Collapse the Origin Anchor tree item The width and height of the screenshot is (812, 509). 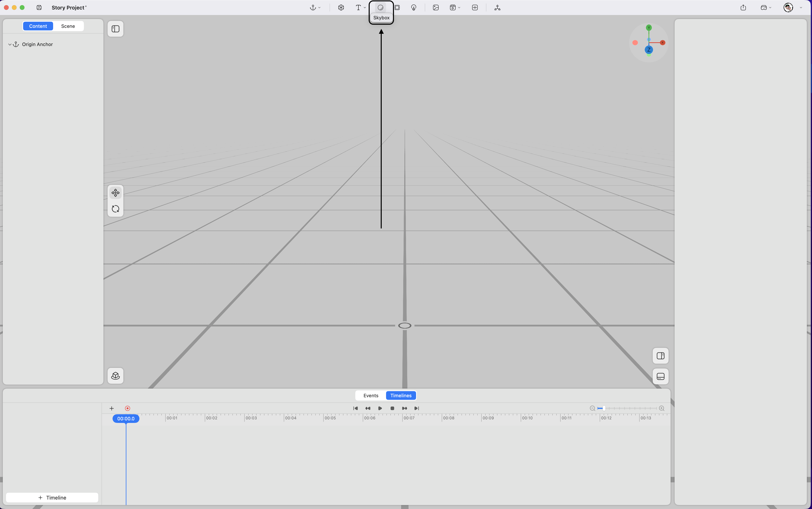(10, 44)
